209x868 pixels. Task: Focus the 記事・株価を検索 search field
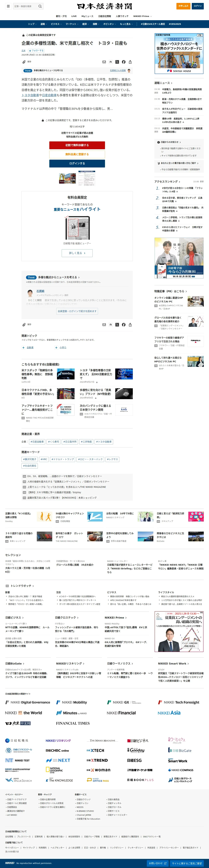(x=25, y=6)
